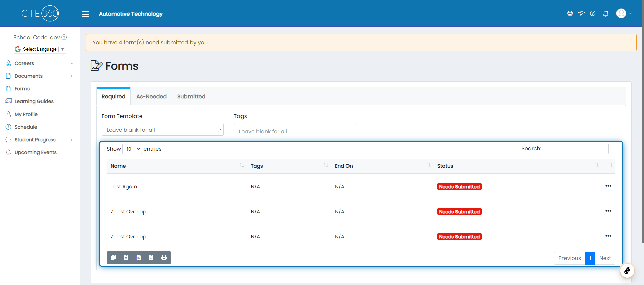Image resolution: width=644 pixels, height=285 pixels.
Task: Click the Next pagination button
Action: [x=605, y=258]
